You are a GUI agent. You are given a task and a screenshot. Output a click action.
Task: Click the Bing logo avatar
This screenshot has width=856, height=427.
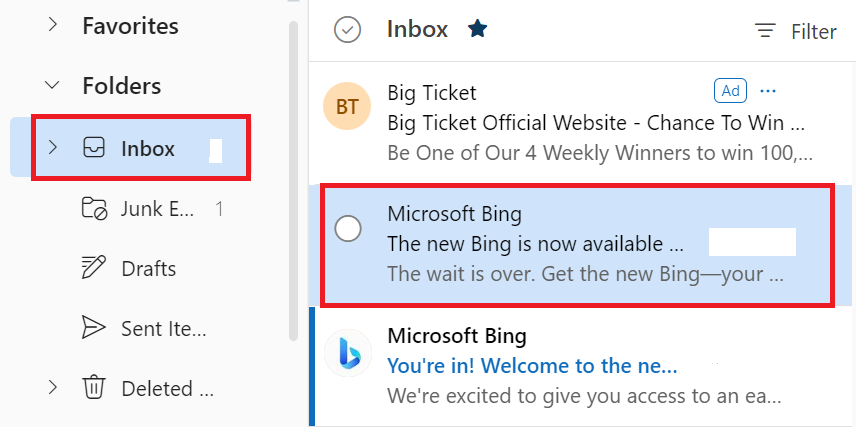[348, 353]
